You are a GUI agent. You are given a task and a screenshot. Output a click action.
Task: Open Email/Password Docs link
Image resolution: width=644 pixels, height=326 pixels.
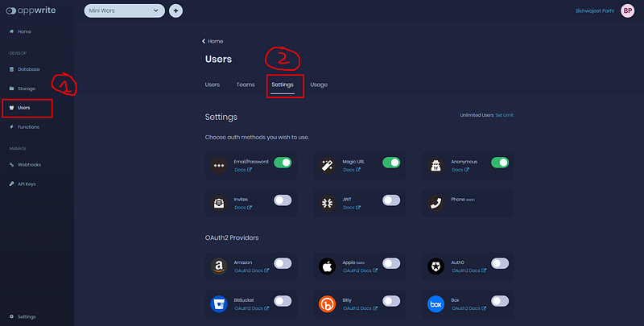pyautogui.click(x=243, y=170)
